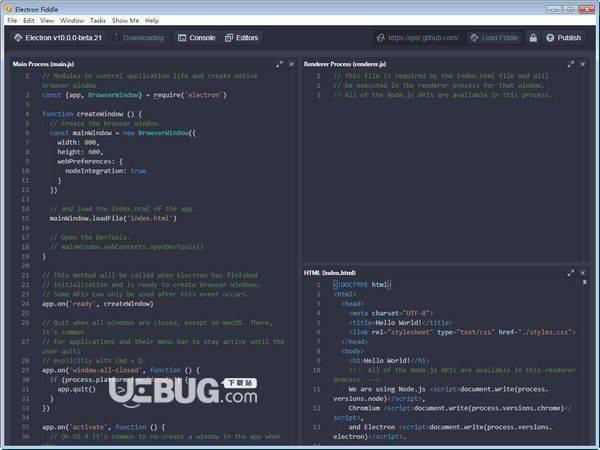Maximize the HTML index.html editor

(571, 273)
